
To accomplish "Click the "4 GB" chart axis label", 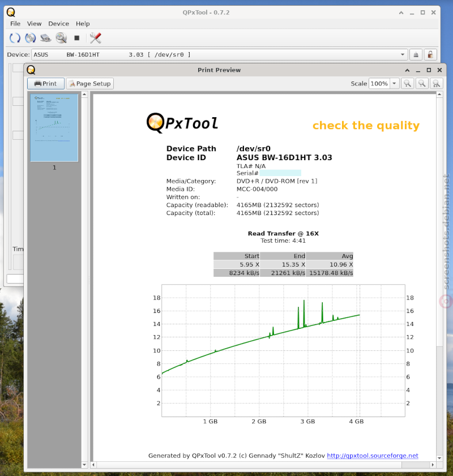I will 356,421.
